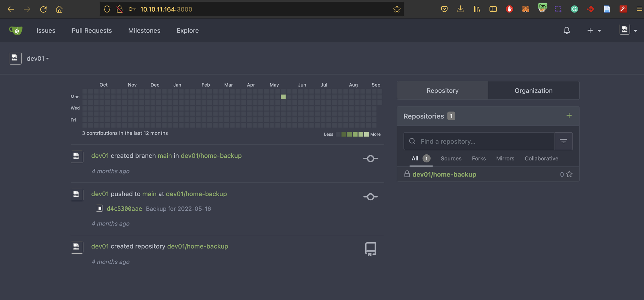Screen dimensions: 644x300
Task: Expand the dev01 dashboard context switcher
Action: tap(38, 58)
